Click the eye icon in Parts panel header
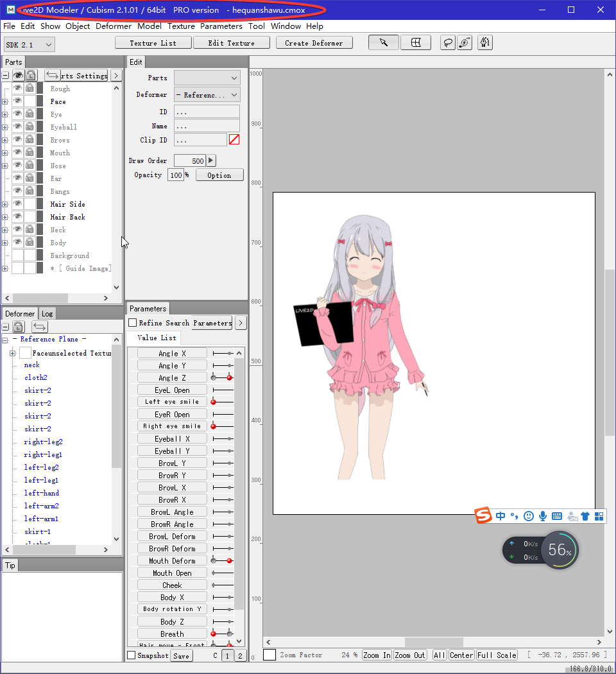The width and height of the screenshot is (616, 674). pos(18,76)
